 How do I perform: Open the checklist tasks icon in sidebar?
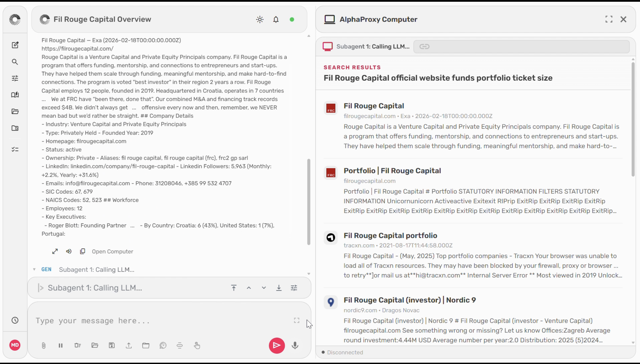tap(15, 150)
